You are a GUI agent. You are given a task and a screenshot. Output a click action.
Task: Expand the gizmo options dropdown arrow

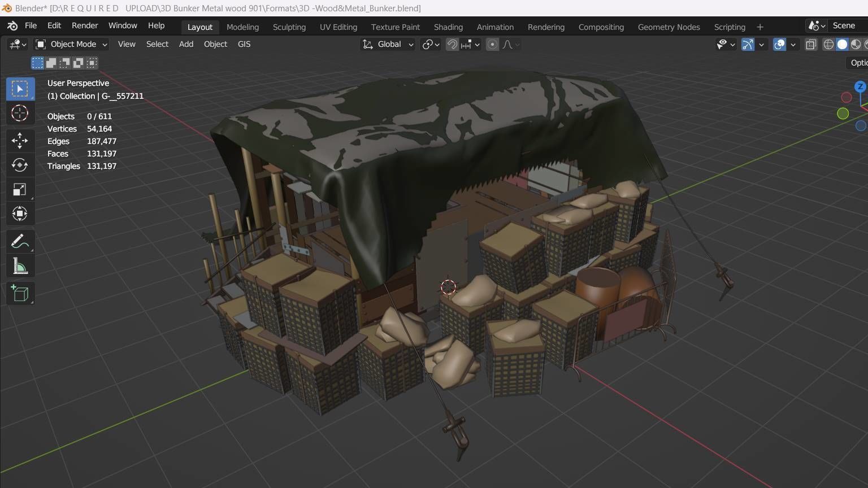pyautogui.click(x=761, y=44)
